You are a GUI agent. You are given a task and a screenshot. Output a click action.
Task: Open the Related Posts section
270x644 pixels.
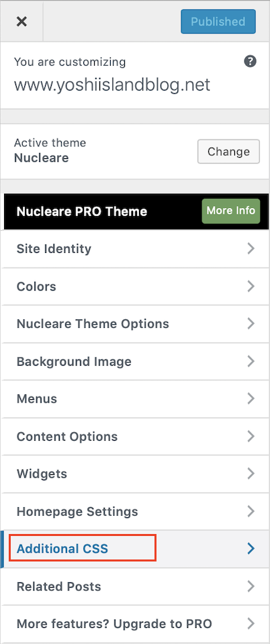[x=135, y=586]
